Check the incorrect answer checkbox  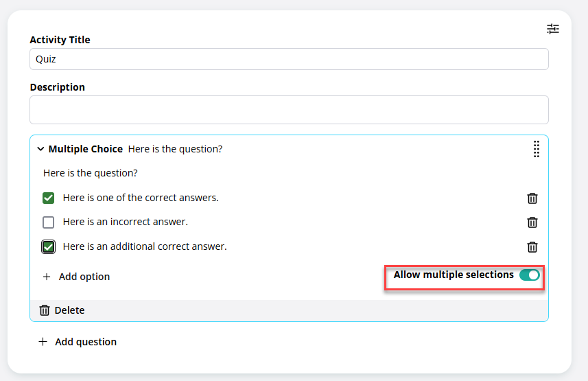(x=49, y=222)
